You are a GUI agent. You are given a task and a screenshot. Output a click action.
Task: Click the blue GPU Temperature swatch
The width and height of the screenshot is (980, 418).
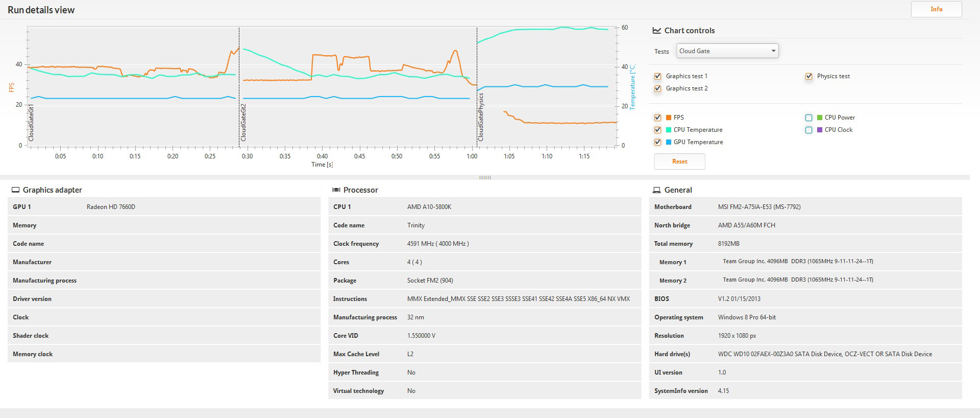click(668, 142)
